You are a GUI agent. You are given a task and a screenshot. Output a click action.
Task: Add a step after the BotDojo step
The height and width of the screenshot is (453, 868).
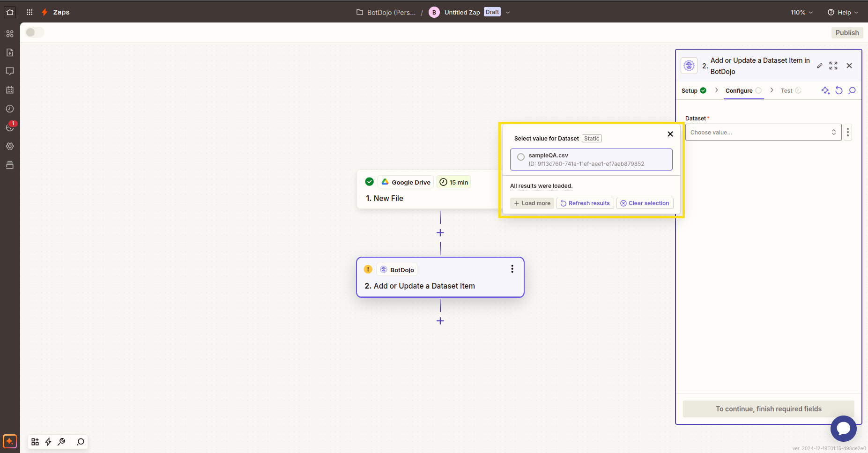tap(440, 321)
